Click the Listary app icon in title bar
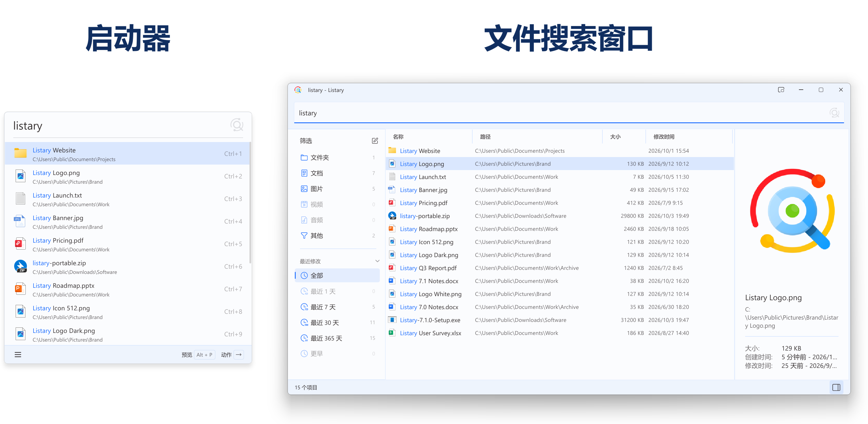This screenshot has height=424, width=868. tap(297, 90)
